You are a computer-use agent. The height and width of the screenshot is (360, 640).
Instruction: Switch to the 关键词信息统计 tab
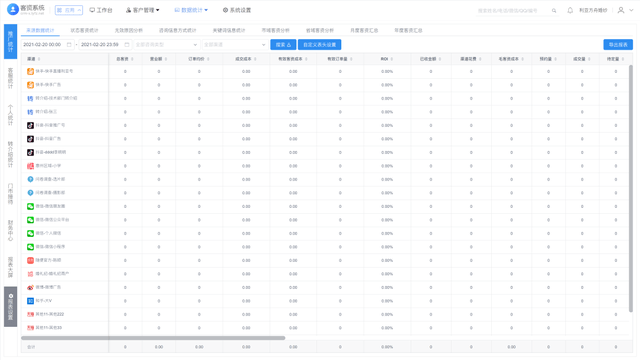(229, 30)
